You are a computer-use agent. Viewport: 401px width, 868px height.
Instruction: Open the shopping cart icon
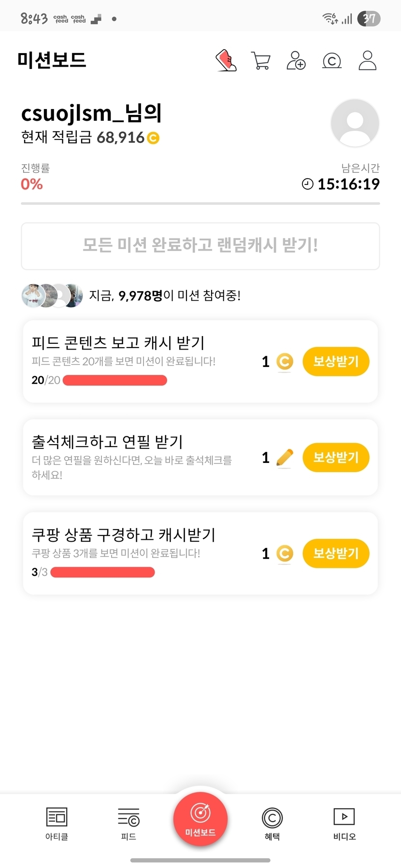click(x=261, y=61)
